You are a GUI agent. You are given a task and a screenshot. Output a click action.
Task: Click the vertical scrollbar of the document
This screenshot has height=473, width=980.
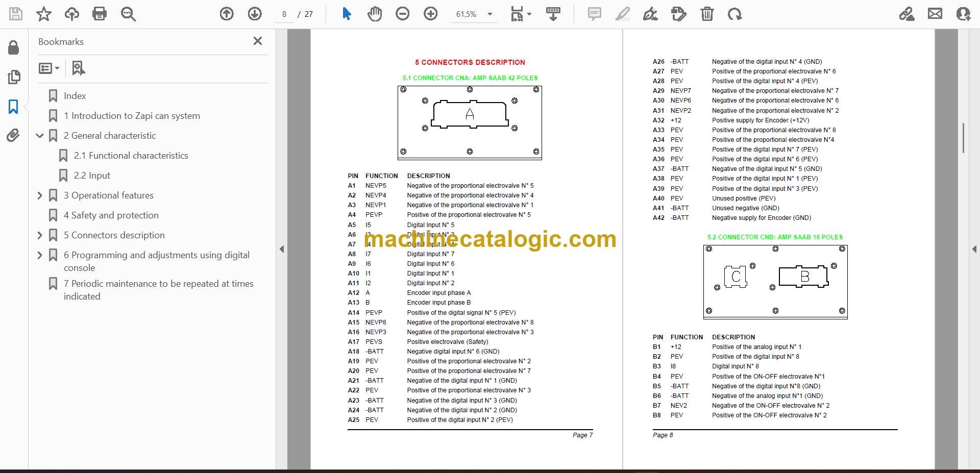point(963,138)
